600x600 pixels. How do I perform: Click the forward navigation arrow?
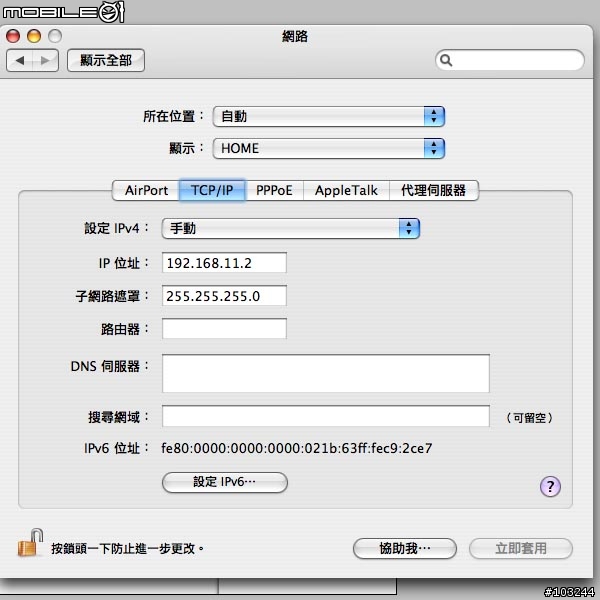[x=46, y=60]
